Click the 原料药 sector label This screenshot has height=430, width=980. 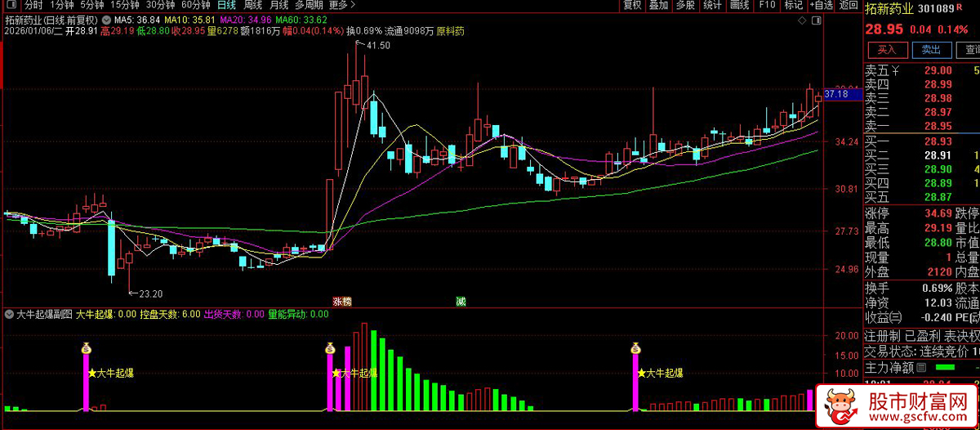click(x=450, y=31)
